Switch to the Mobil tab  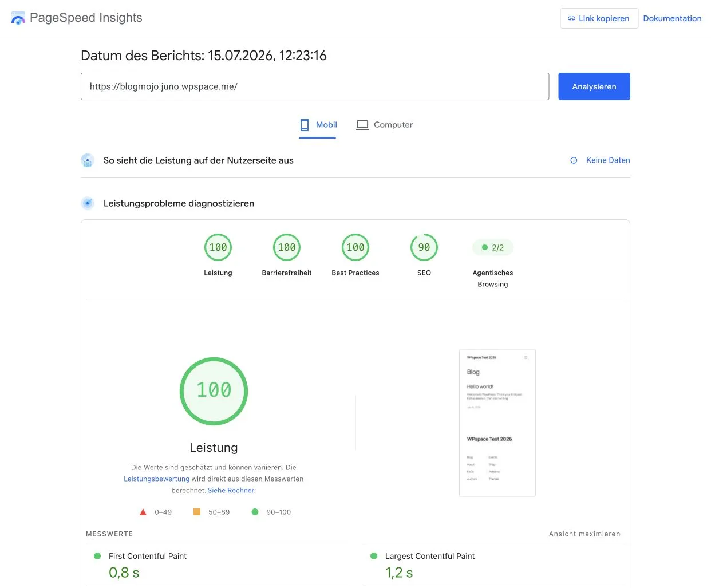tap(318, 125)
